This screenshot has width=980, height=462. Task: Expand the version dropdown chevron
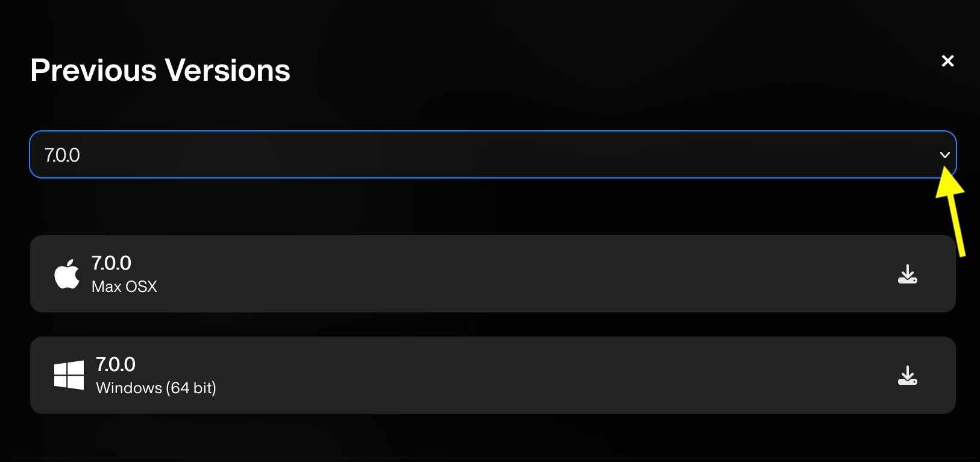(x=944, y=155)
